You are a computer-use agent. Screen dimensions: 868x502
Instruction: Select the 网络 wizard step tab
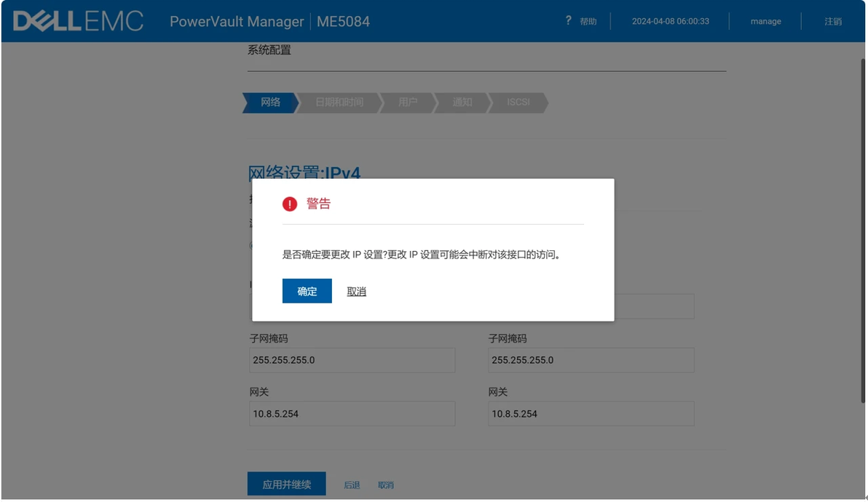click(x=271, y=103)
